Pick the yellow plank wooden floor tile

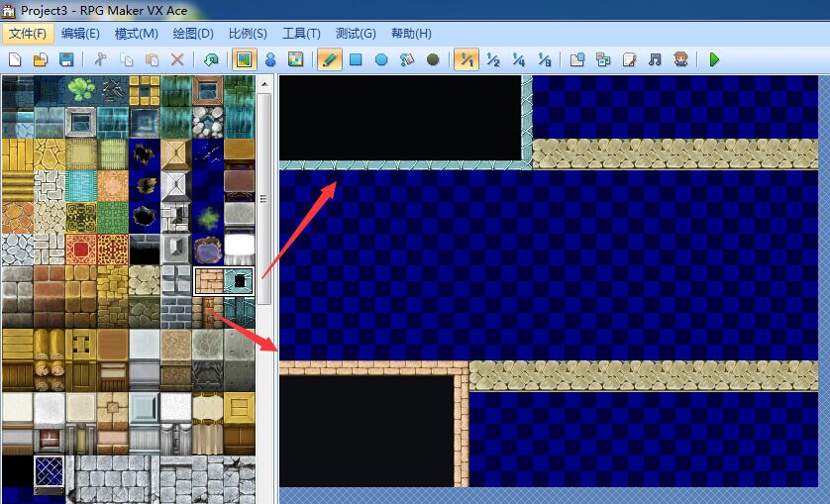tap(18, 154)
